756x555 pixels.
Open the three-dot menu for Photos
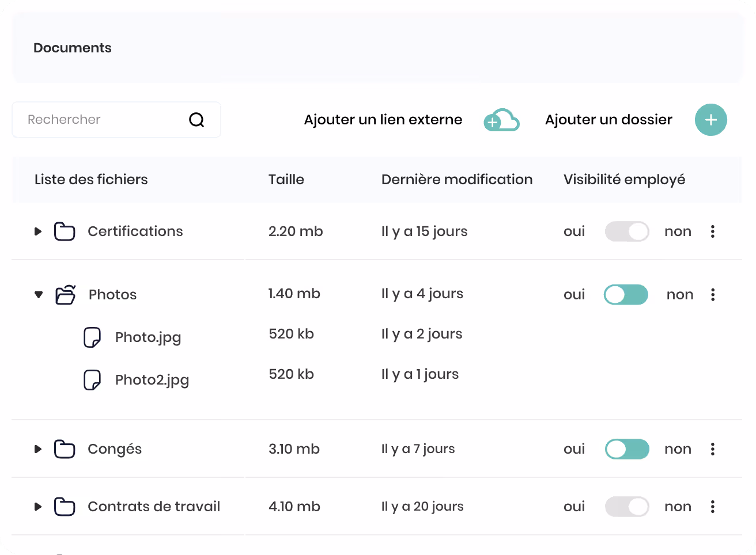coord(713,295)
